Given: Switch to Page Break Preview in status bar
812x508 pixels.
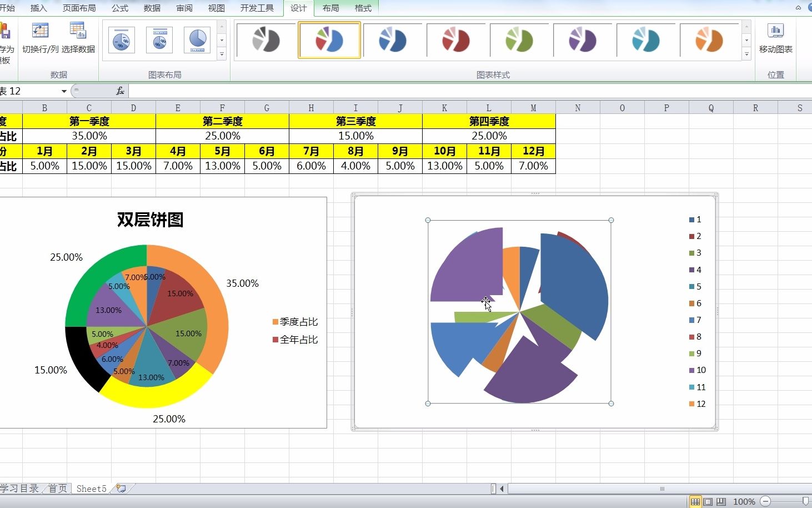Looking at the screenshot, I should coord(721,502).
